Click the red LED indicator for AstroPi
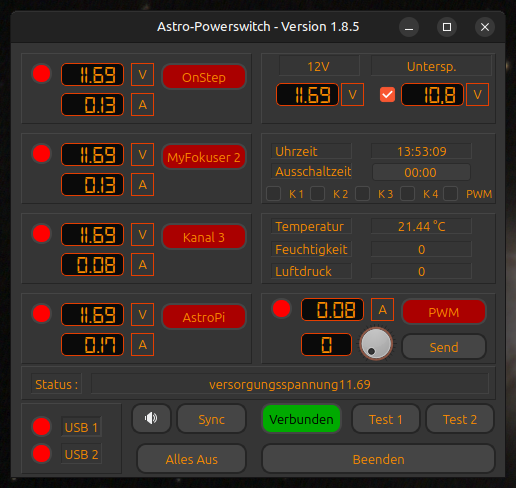The width and height of the screenshot is (516, 488). click(x=41, y=314)
